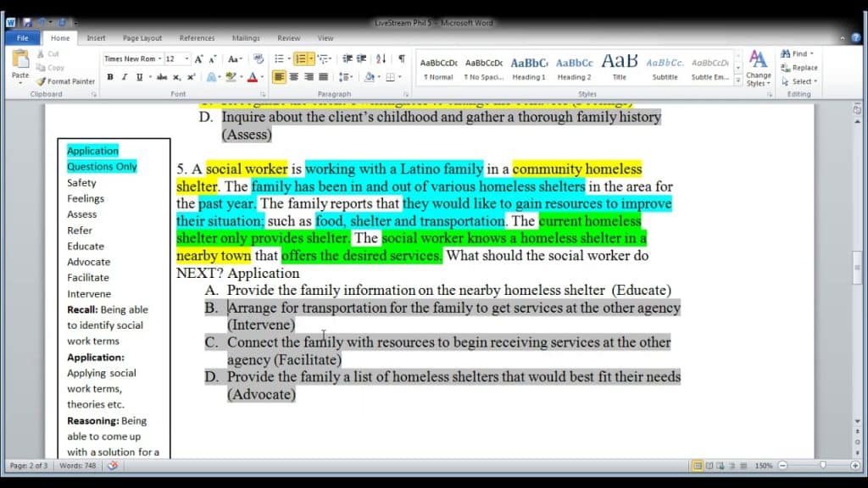868x488 pixels.
Task: Click the zoom in plus button
Action: [x=855, y=466]
